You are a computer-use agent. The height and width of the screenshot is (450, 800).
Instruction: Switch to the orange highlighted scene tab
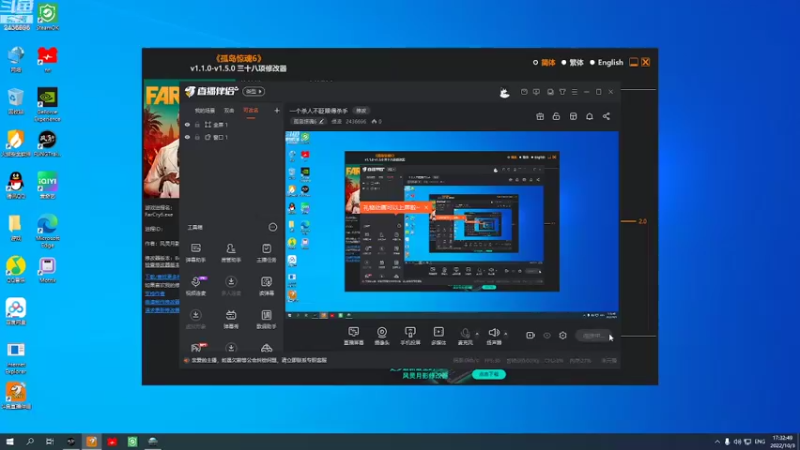[x=251, y=110]
